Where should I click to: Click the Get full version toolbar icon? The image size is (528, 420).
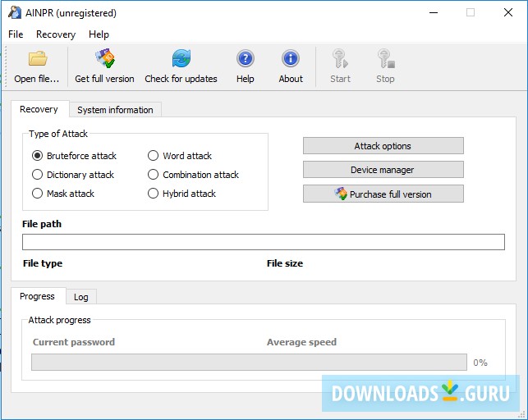(x=105, y=58)
